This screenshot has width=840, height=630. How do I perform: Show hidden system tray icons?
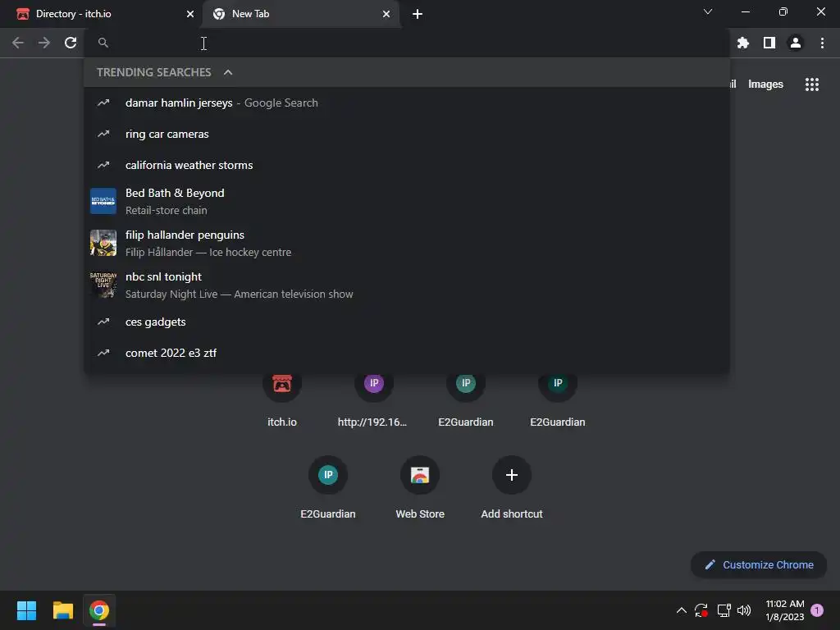[x=682, y=610]
